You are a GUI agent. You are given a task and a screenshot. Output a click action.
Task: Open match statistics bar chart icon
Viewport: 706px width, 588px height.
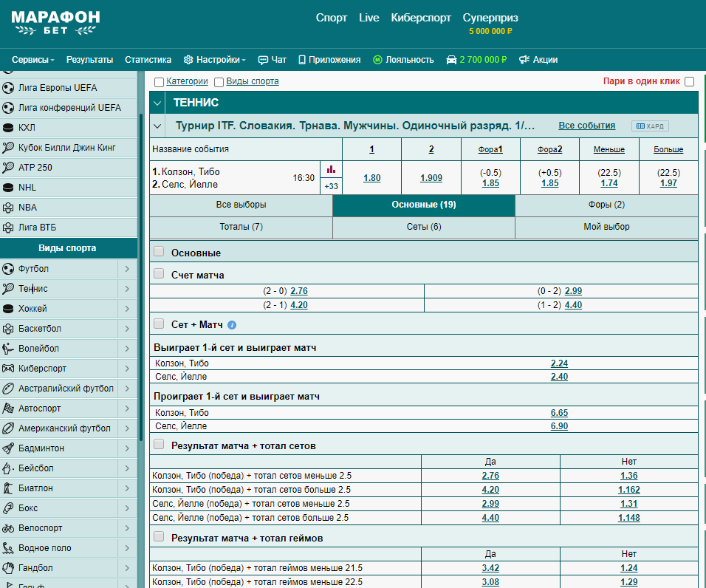[x=332, y=169]
